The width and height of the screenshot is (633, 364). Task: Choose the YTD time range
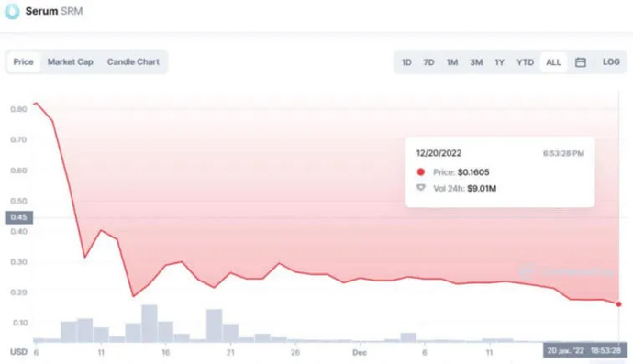526,62
